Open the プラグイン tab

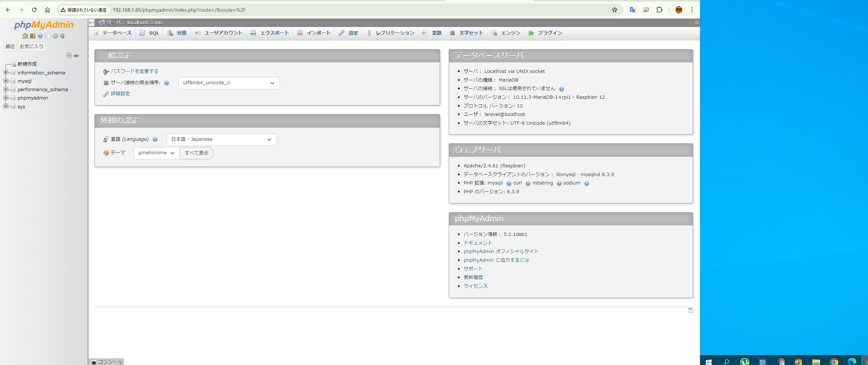[x=545, y=33]
